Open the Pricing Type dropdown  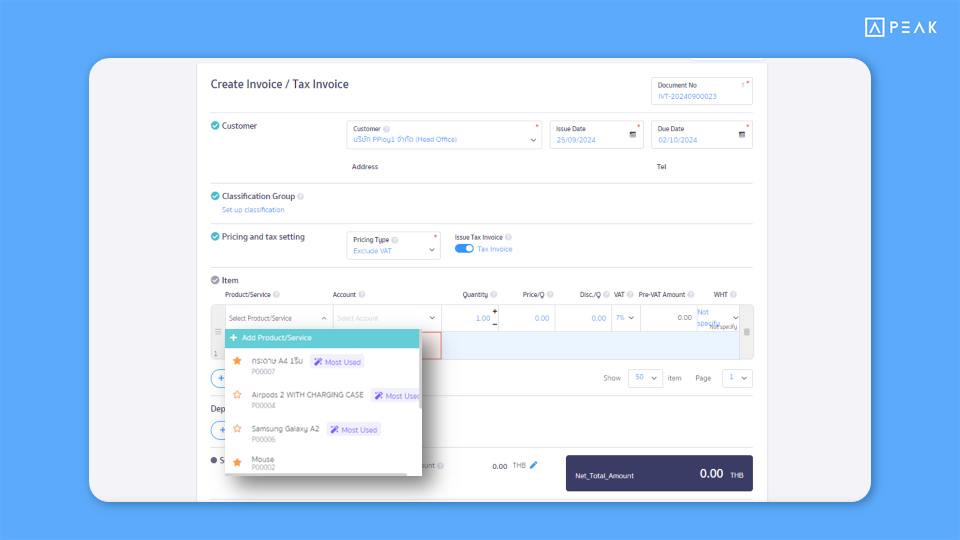[393, 246]
